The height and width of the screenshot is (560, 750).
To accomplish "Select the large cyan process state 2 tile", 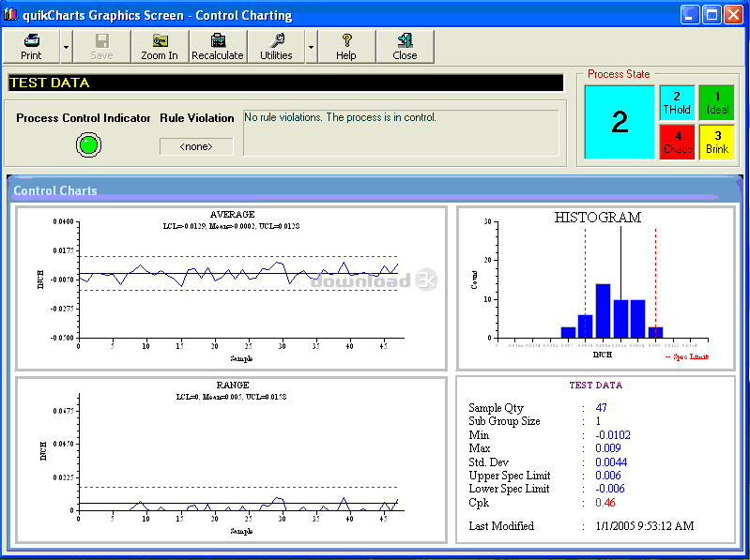I will (x=620, y=122).
